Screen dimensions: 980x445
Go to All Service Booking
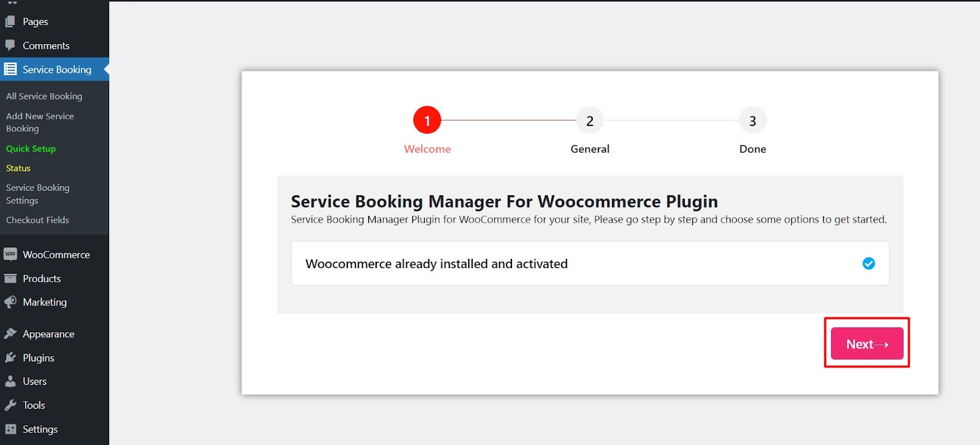pyautogui.click(x=44, y=96)
